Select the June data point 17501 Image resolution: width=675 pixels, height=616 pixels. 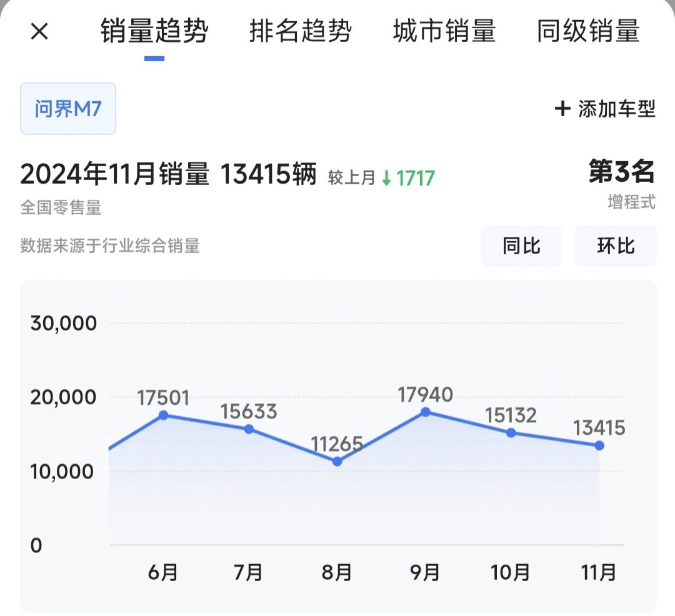(164, 415)
